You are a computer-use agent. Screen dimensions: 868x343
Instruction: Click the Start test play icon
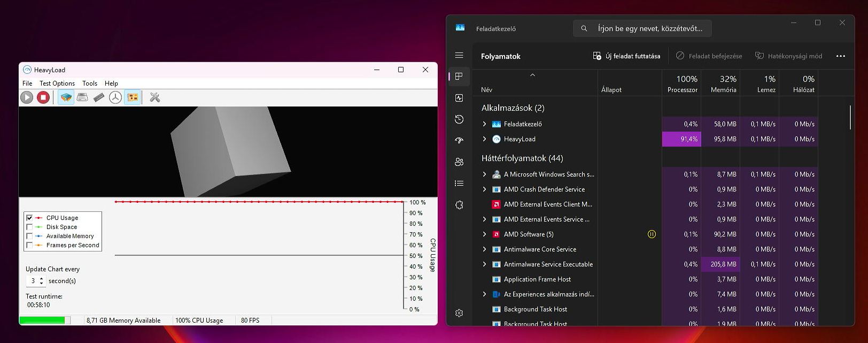[27, 97]
